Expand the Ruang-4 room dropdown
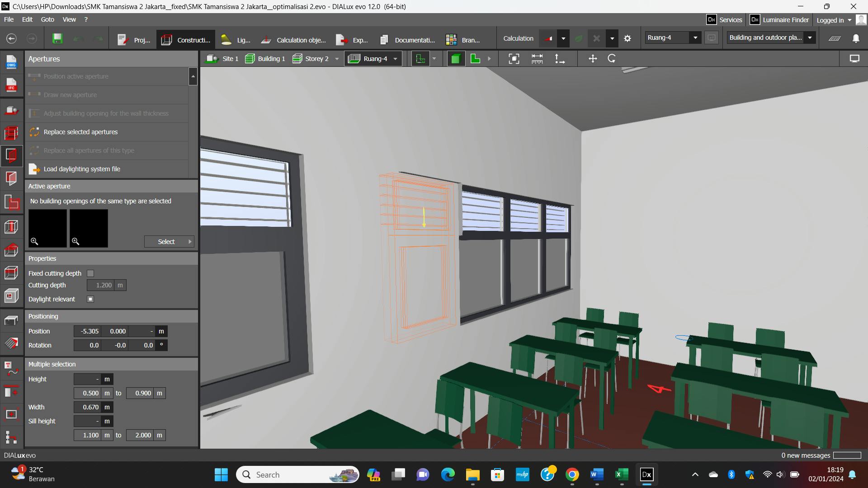 695,38
